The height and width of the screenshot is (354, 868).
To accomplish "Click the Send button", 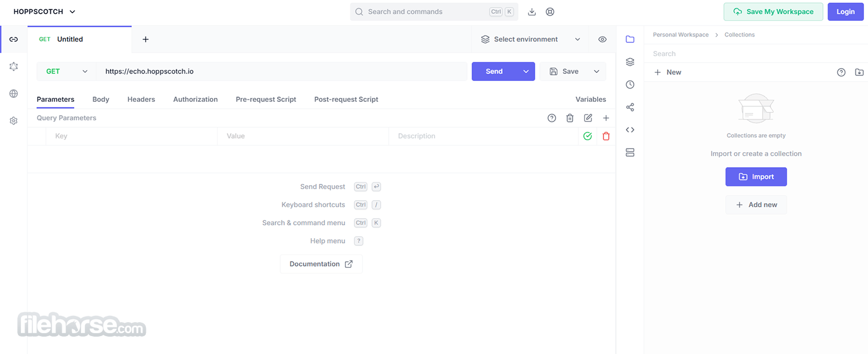I will pos(494,71).
